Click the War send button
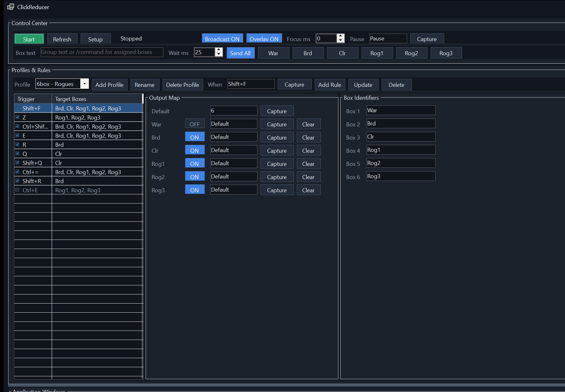The image size is (565, 392). click(273, 53)
